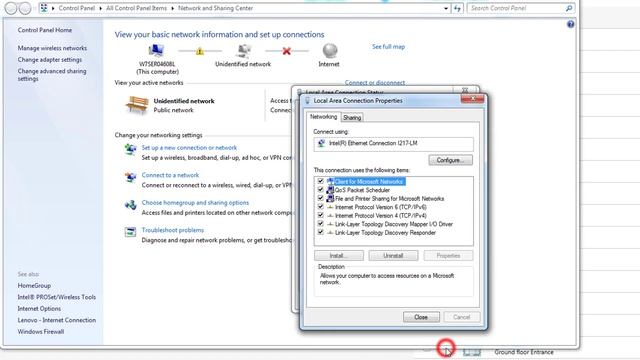640x360 pixels.
Task: Click the Troubleshoot problems icon
Action: (130, 232)
